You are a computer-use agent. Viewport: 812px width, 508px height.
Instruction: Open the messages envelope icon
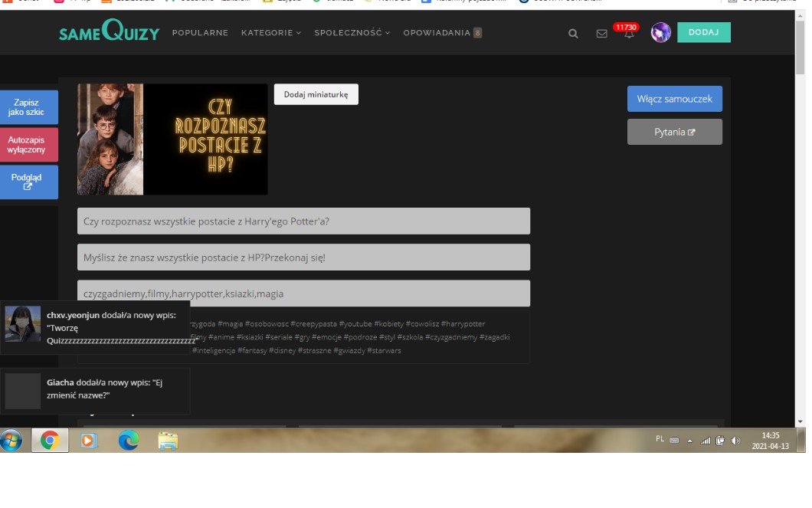[601, 34]
